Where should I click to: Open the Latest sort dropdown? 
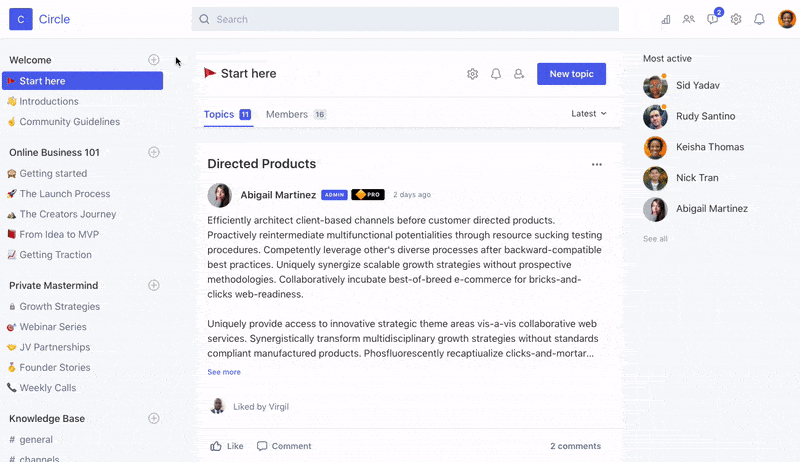pos(589,114)
